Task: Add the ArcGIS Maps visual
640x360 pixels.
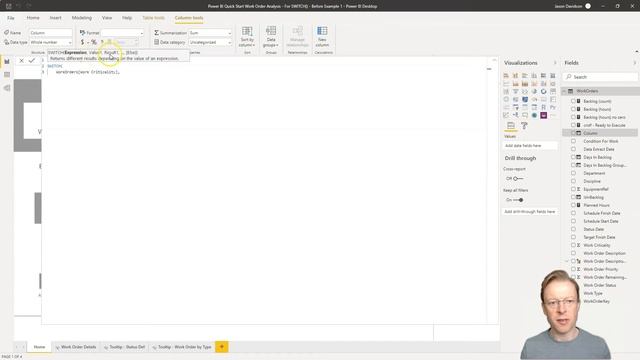Action: pyautogui.click(x=534, y=116)
